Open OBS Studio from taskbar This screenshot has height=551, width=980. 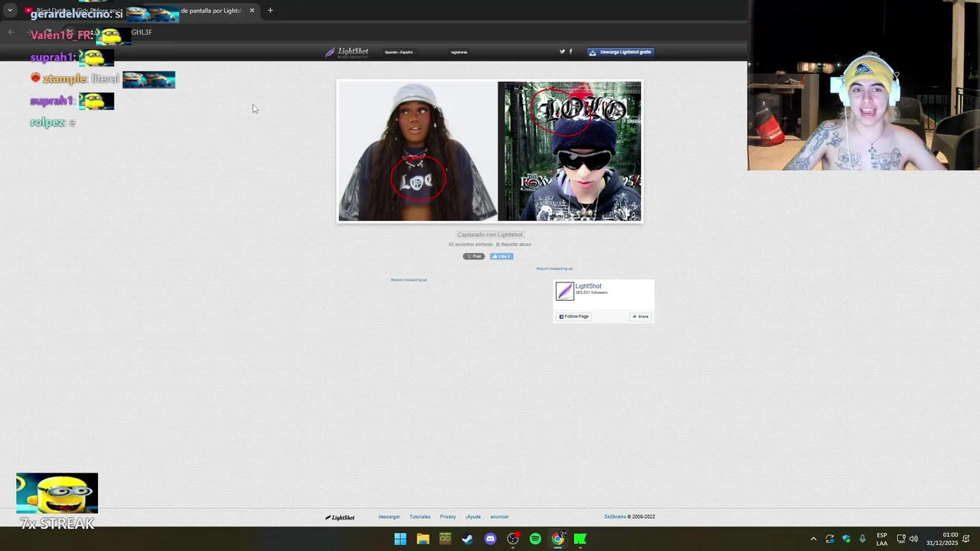point(513,539)
